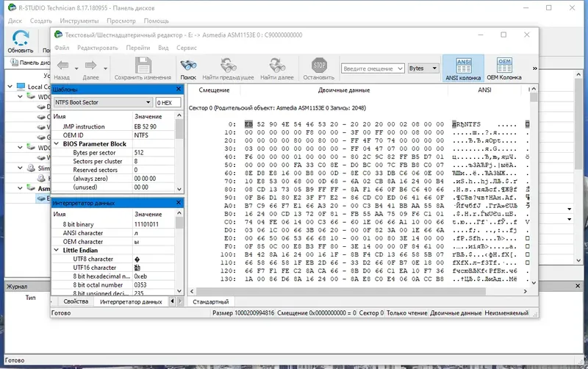Click the Сектор 0 status bar entry

371,312
